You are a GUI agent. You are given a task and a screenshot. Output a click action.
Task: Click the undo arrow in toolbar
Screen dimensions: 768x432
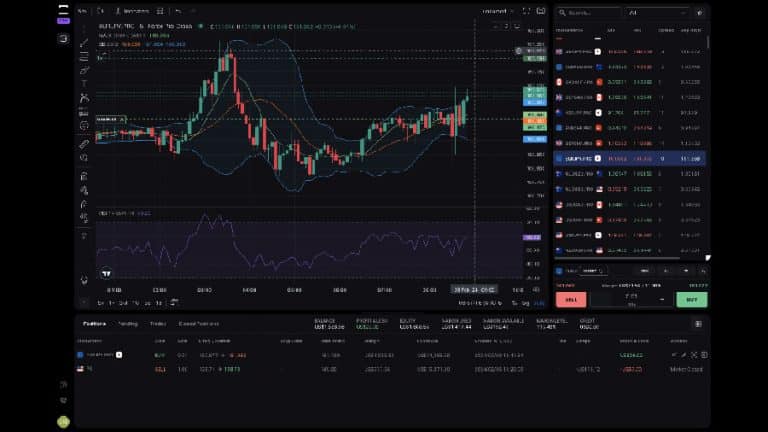[x=178, y=11]
